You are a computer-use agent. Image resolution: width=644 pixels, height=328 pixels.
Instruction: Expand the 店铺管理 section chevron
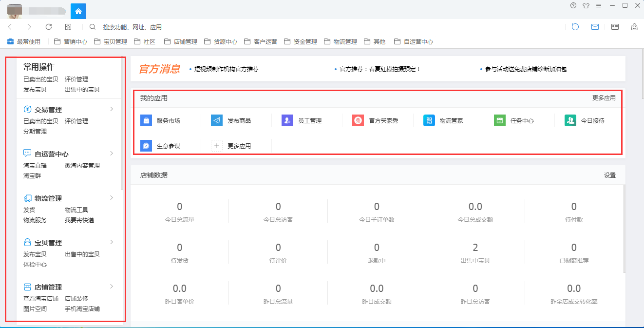pos(112,287)
